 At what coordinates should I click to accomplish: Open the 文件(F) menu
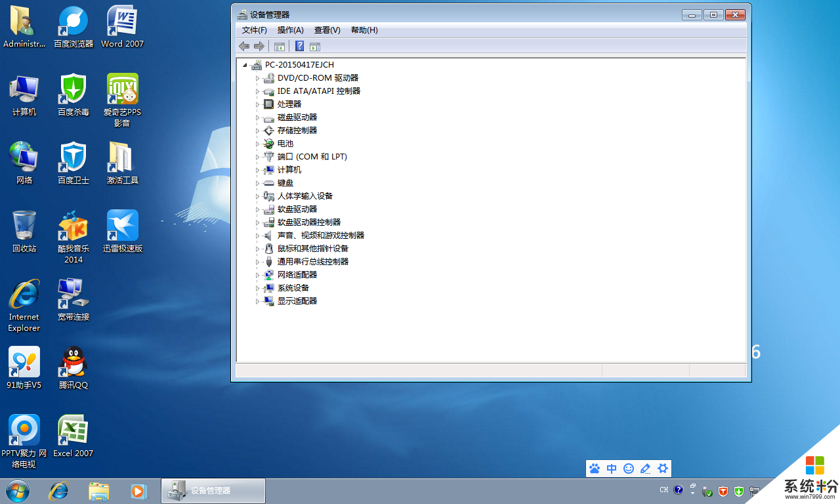coord(254,30)
